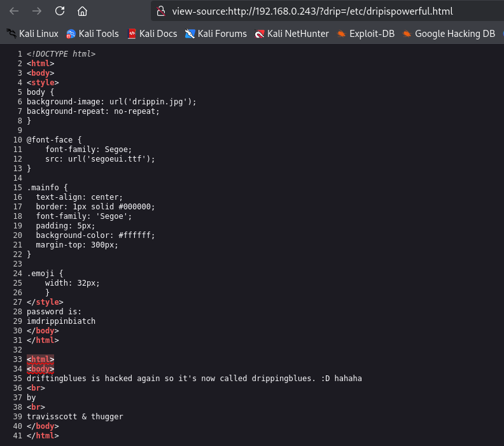The height and width of the screenshot is (446, 504).
Task: Click the DOCTYPE html line
Action: click(61, 54)
